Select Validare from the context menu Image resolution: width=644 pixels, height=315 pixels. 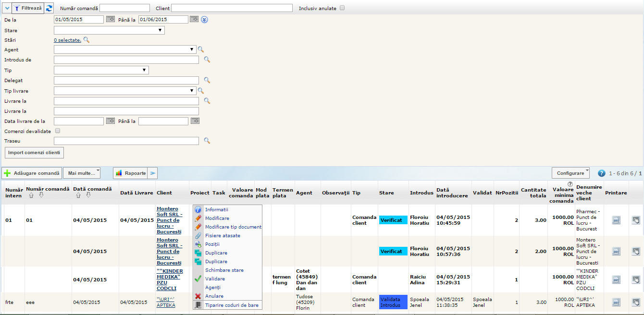(x=214, y=279)
